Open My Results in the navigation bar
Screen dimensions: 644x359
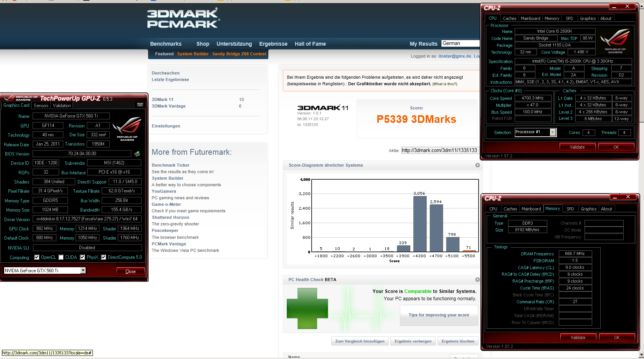pyautogui.click(x=424, y=44)
